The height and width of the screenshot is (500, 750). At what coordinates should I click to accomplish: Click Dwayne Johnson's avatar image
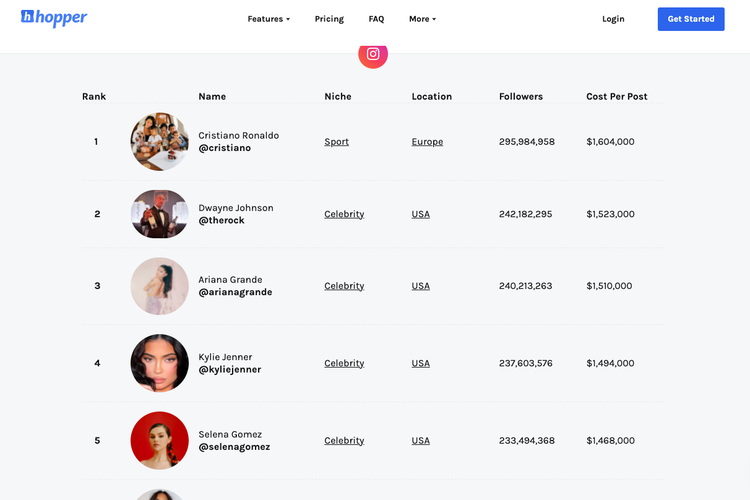tap(160, 214)
